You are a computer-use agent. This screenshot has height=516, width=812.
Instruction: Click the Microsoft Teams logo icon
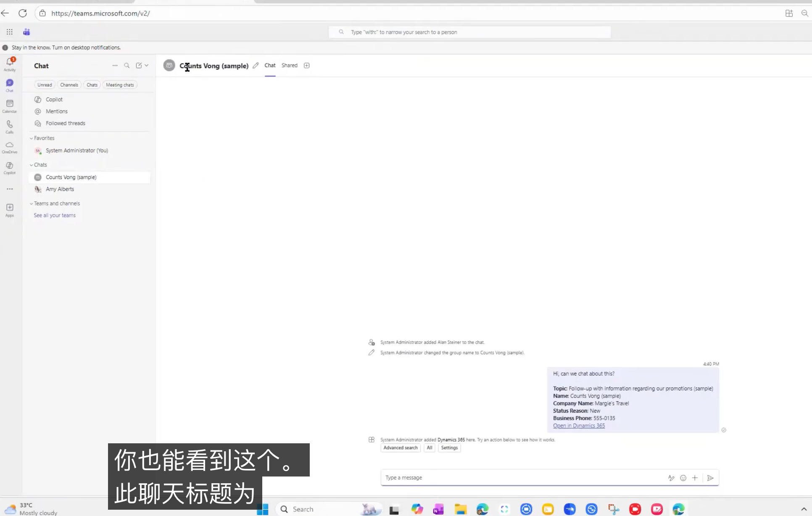click(x=26, y=32)
